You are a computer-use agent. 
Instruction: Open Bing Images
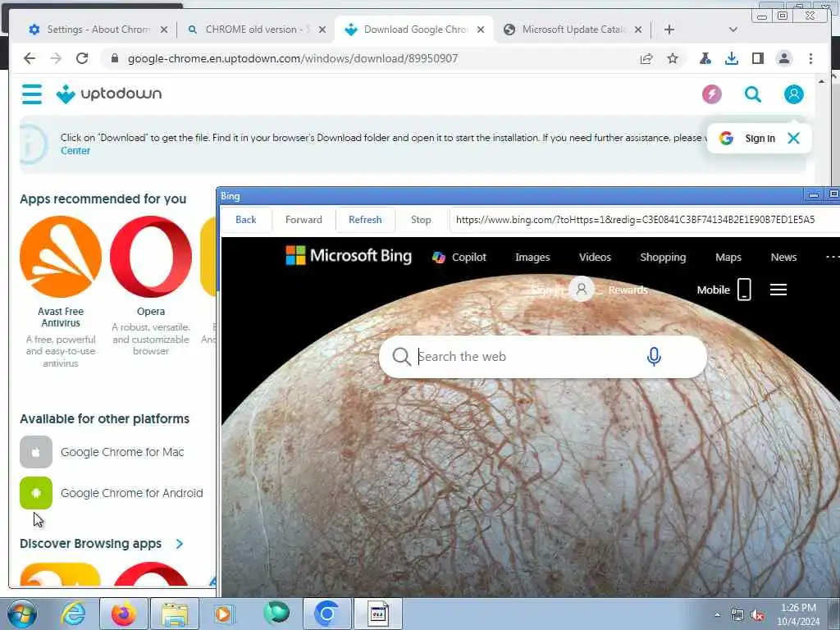[x=532, y=257]
